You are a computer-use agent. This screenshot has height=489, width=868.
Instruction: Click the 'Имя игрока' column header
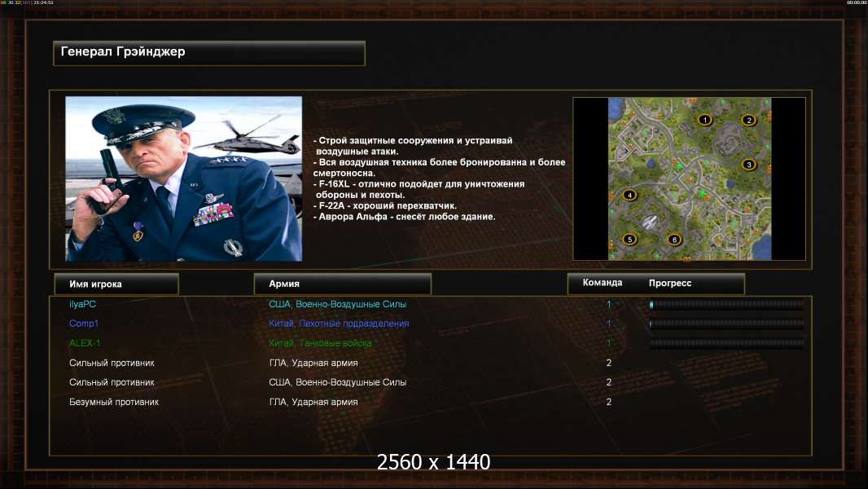coord(116,284)
